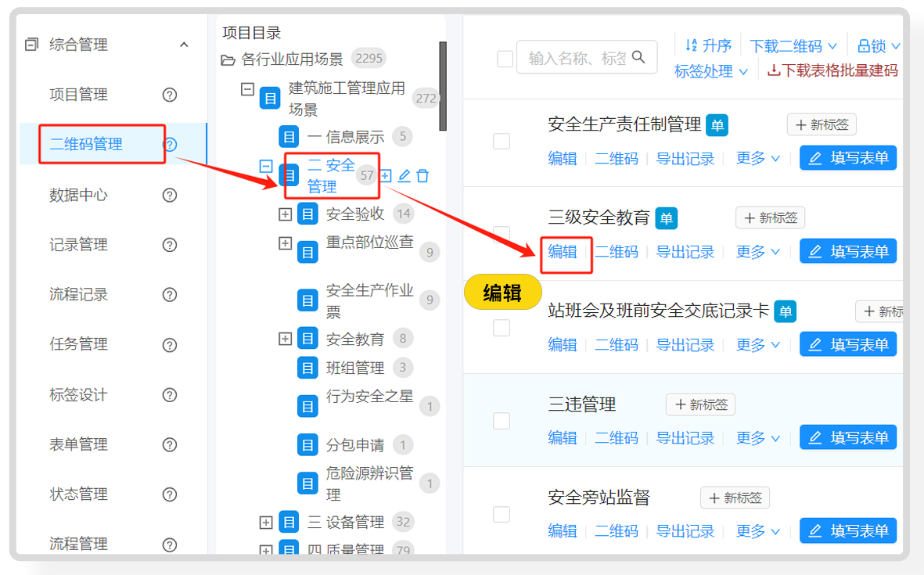Click 填写表单 button for 安全旁站监督

tap(848, 531)
